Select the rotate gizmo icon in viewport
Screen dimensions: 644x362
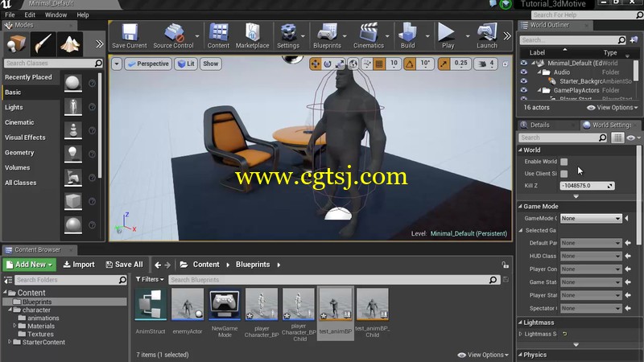(328, 64)
